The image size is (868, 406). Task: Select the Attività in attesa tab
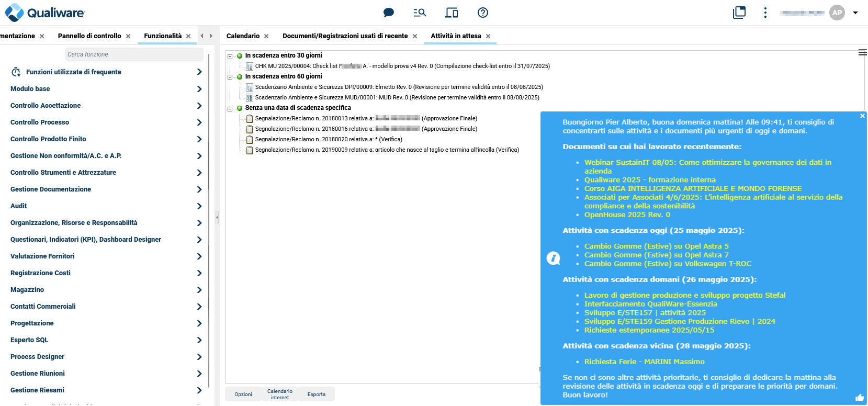(456, 36)
